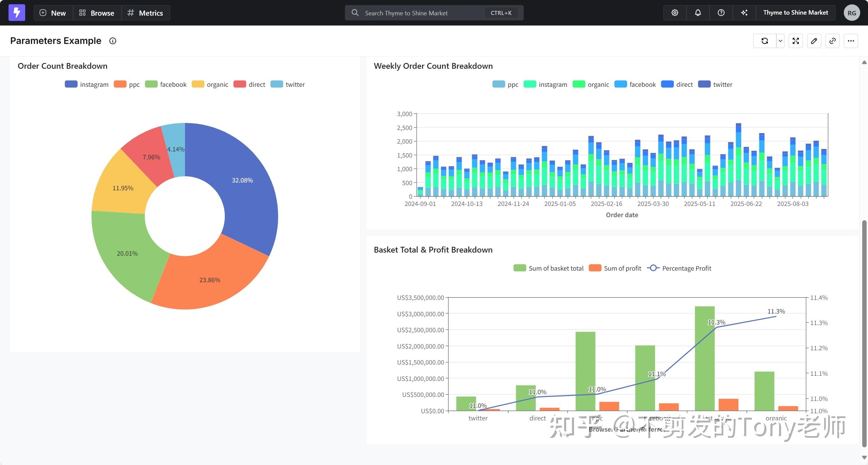
Task: Click the pencil edit dashboard icon
Action: click(814, 41)
